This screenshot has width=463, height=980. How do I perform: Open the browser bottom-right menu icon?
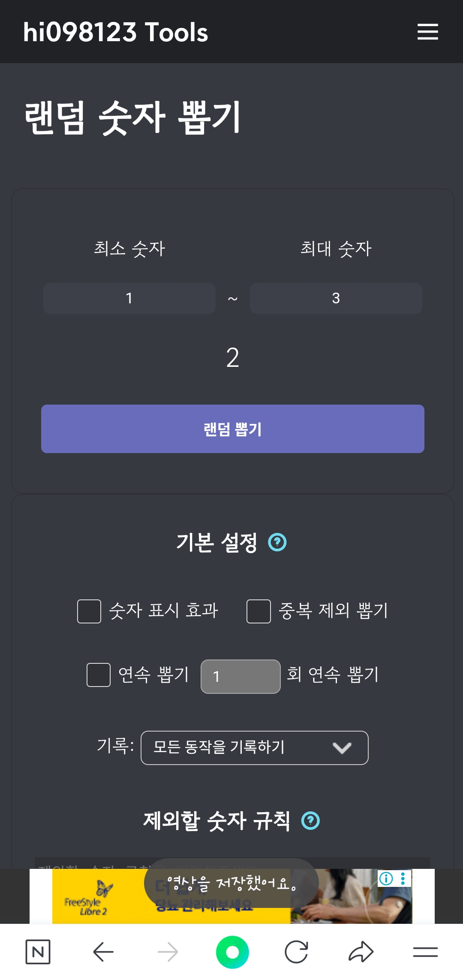(x=425, y=952)
